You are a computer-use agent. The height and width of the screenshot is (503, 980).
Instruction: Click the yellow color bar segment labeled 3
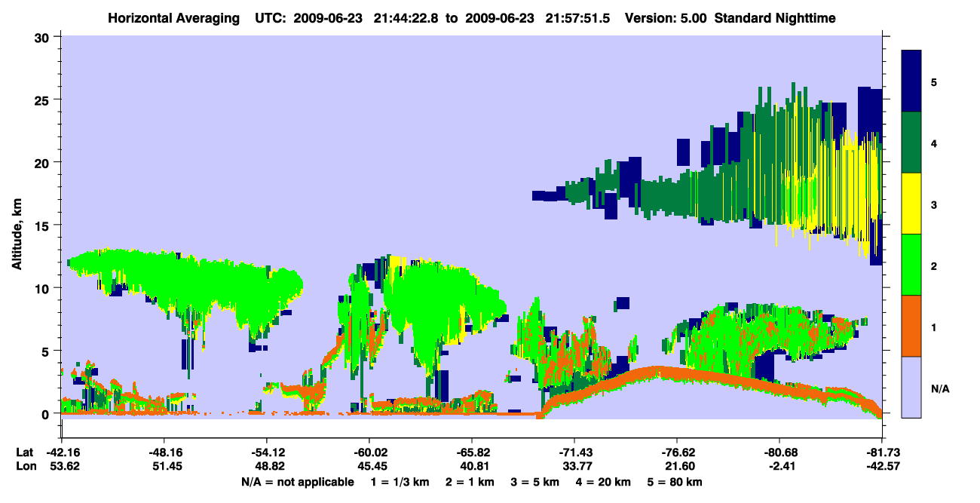tap(911, 204)
